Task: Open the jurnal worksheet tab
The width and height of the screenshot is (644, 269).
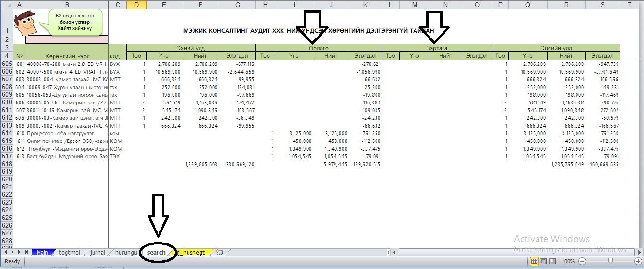Action: click(x=97, y=252)
